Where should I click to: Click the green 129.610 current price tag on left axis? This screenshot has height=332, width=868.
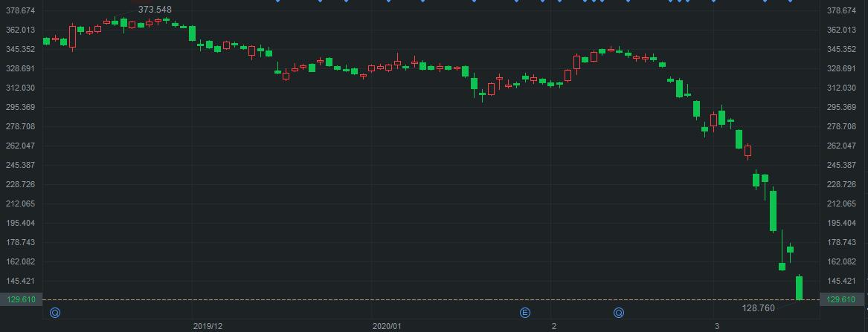tap(21, 299)
